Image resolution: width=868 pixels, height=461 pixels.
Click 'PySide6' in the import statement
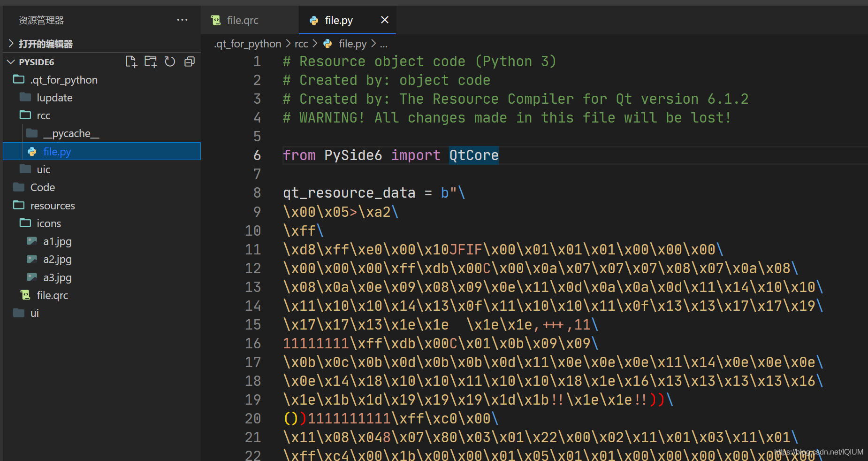point(353,155)
